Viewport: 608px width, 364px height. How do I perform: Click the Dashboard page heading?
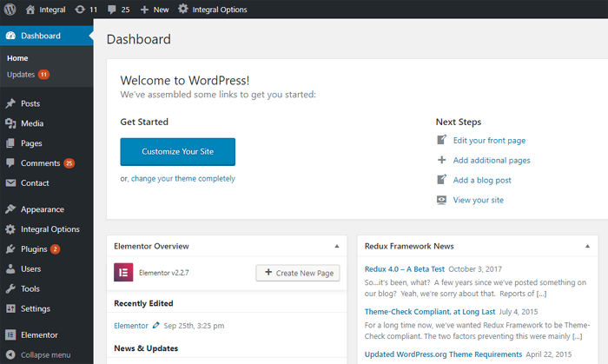tap(139, 39)
